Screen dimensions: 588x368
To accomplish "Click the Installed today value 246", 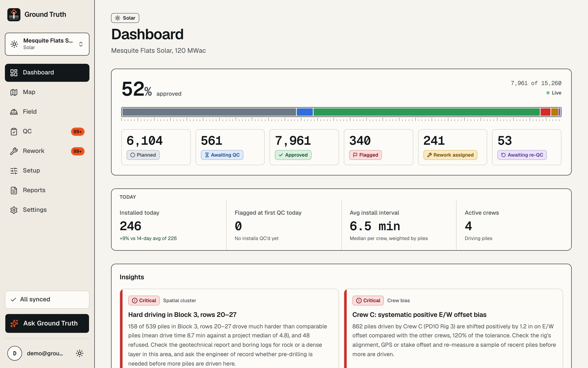I will [130, 226].
